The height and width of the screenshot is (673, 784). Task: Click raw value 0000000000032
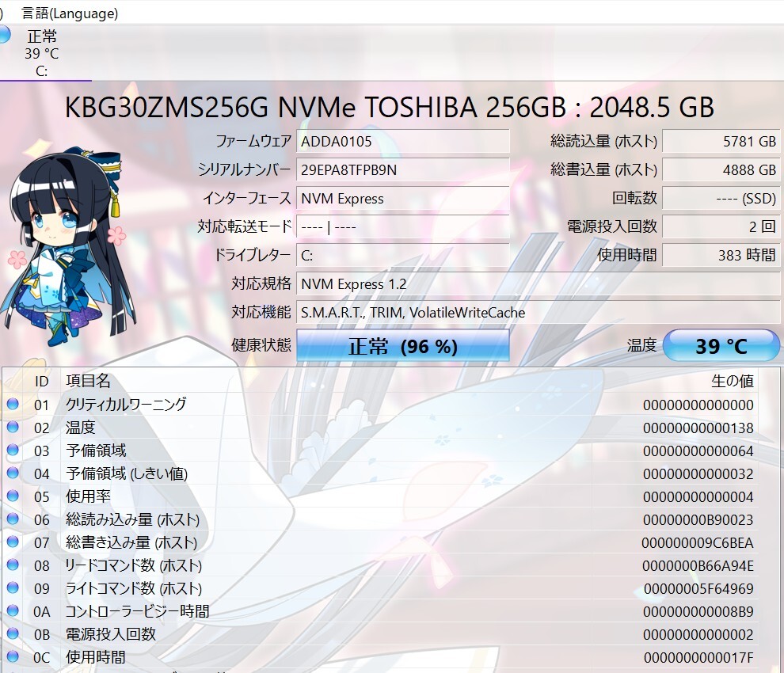[698, 474]
